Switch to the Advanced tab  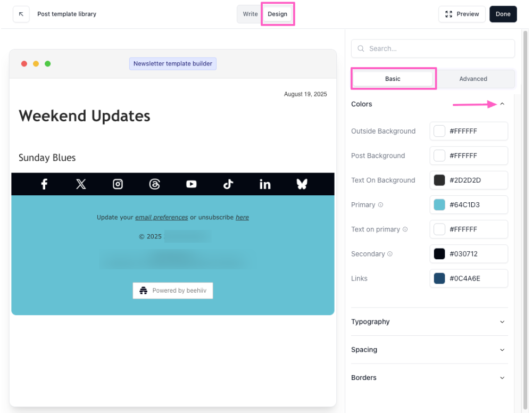(x=473, y=79)
